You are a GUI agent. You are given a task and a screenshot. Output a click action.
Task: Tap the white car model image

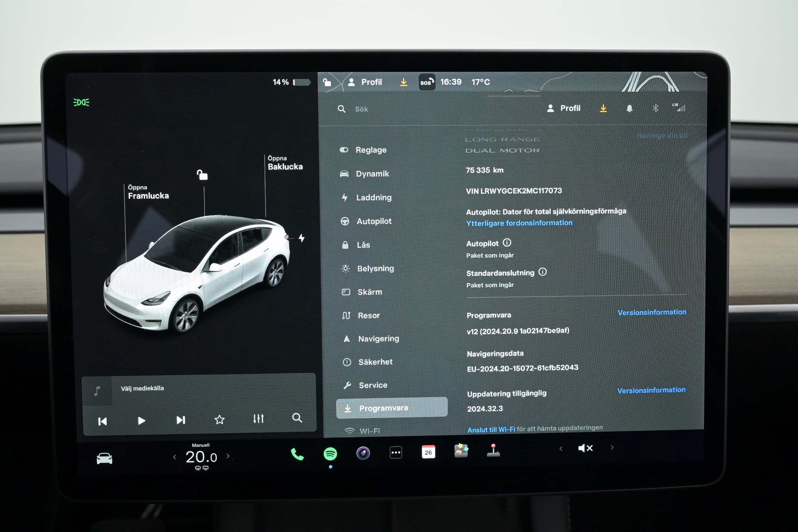pos(197,273)
